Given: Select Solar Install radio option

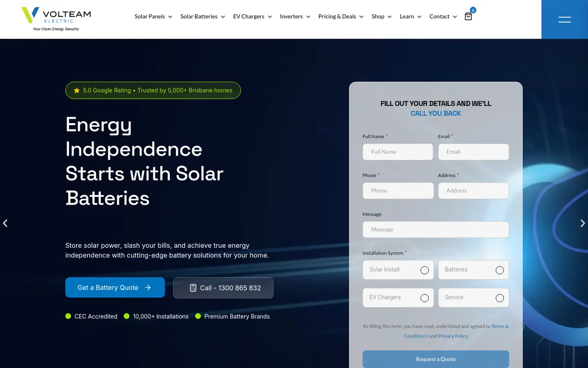Looking at the screenshot, I should click(424, 270).
